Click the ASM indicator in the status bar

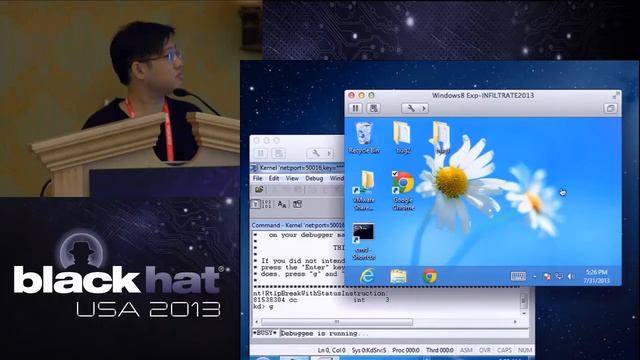[x=466, y=350]
